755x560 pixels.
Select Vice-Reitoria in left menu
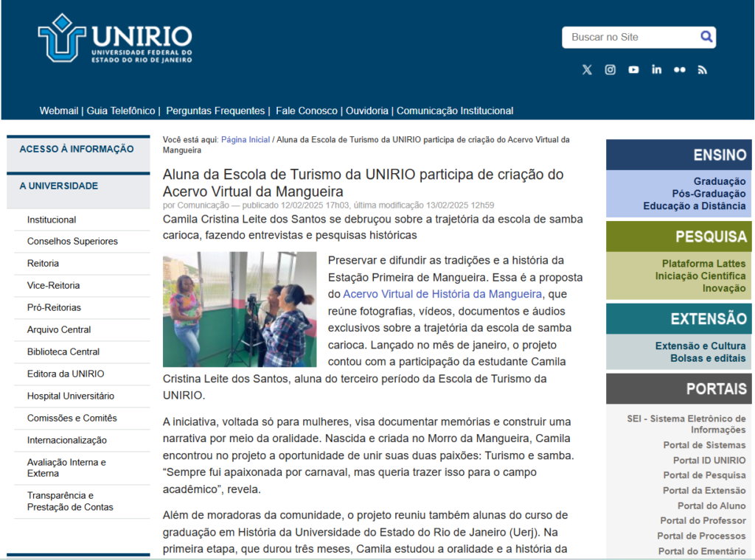(x=53, y=286)
